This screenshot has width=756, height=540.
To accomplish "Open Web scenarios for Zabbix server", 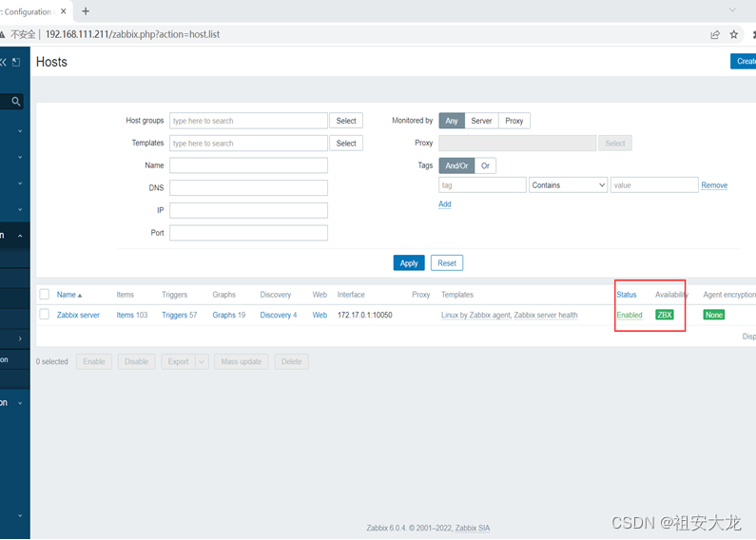I will point(320,315).
